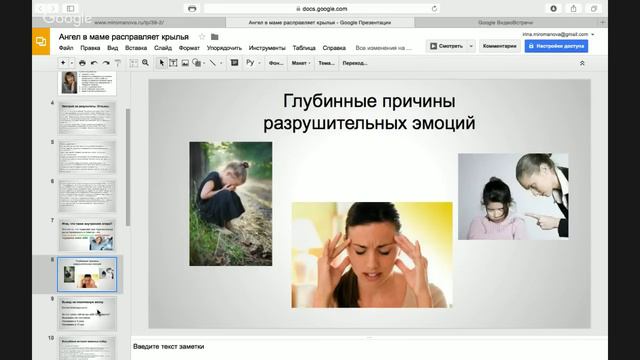Click the Смотреть present button
Viewport: 640px width, 360px height.
[x=447, y=46]
